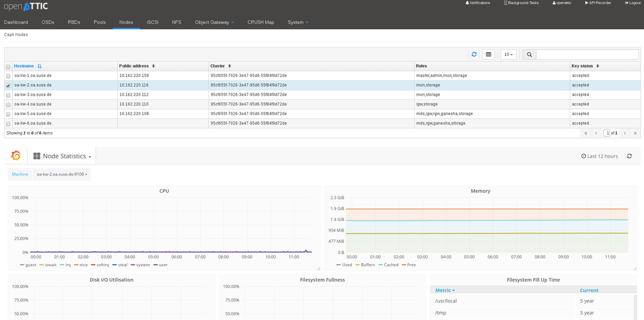Go to first page of table
644x320 pixels.
coord(586,133)
